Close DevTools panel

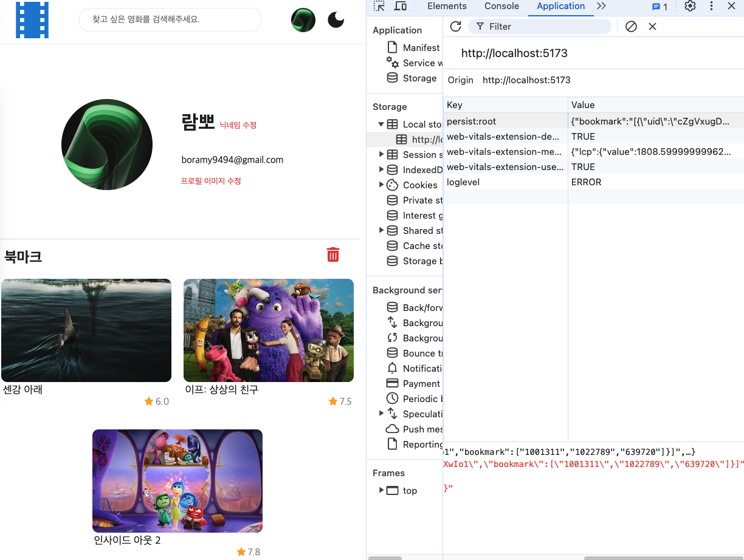[x=732, y=6]
